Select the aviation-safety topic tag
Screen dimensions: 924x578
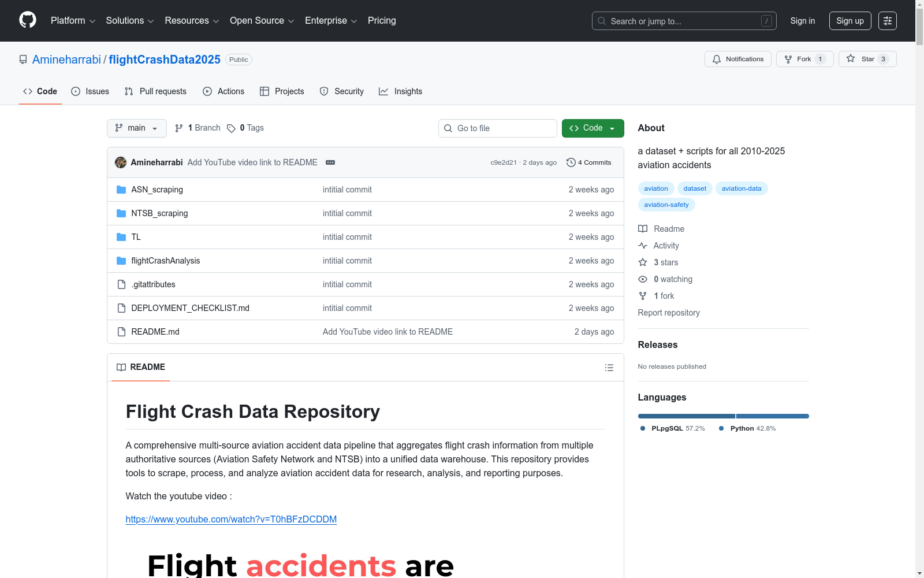click(666, 205)
